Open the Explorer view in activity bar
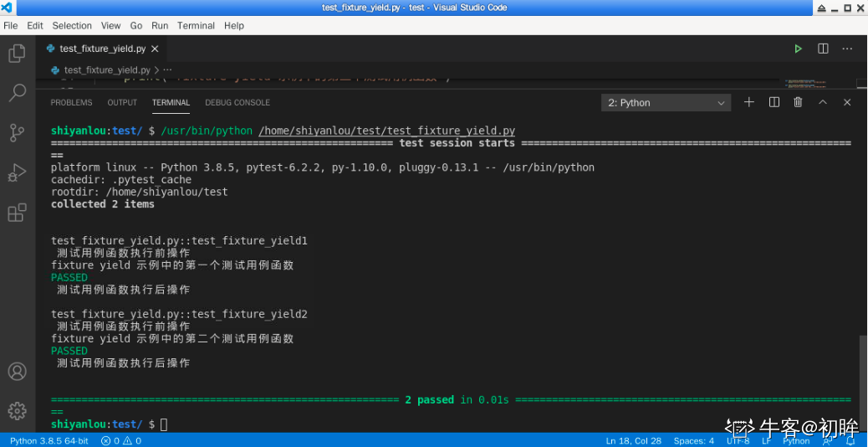The height and width of the screenshot is (447, 868). point(18,54)
